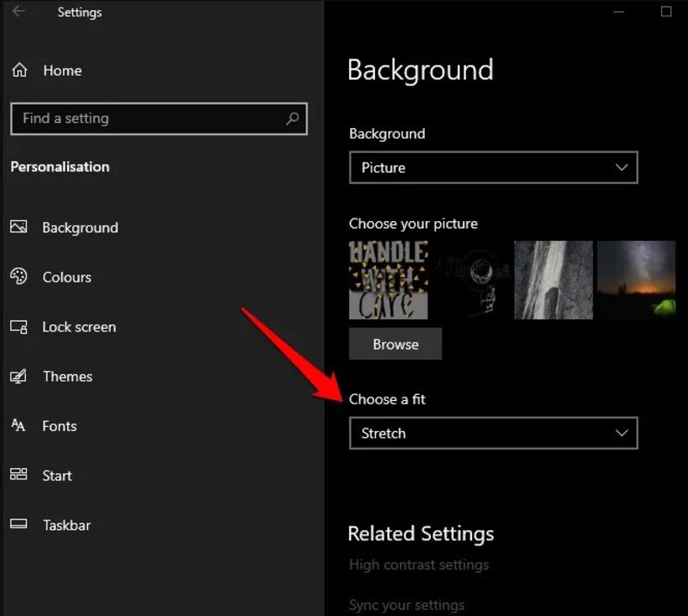Open Sync your settings link
This screenshot has height=616, width=688.
click(407, 606)
